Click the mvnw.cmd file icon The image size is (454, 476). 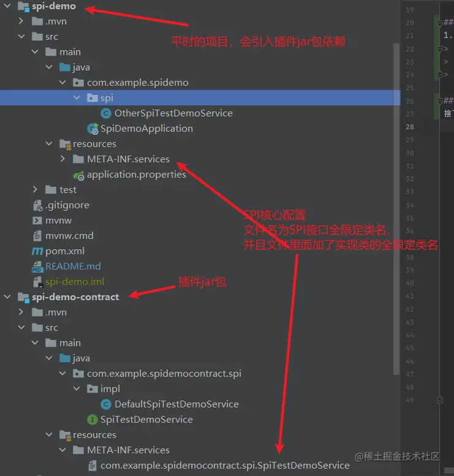37,236
